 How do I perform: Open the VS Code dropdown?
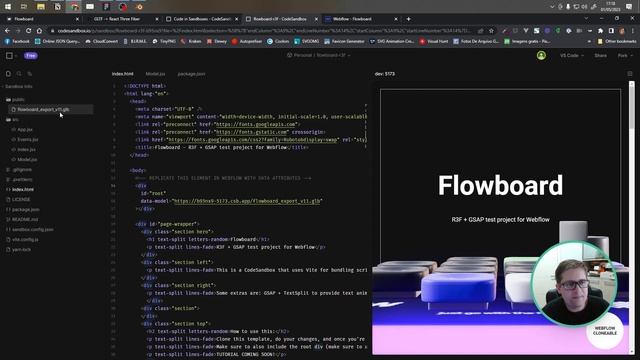(x=571, y=56)
